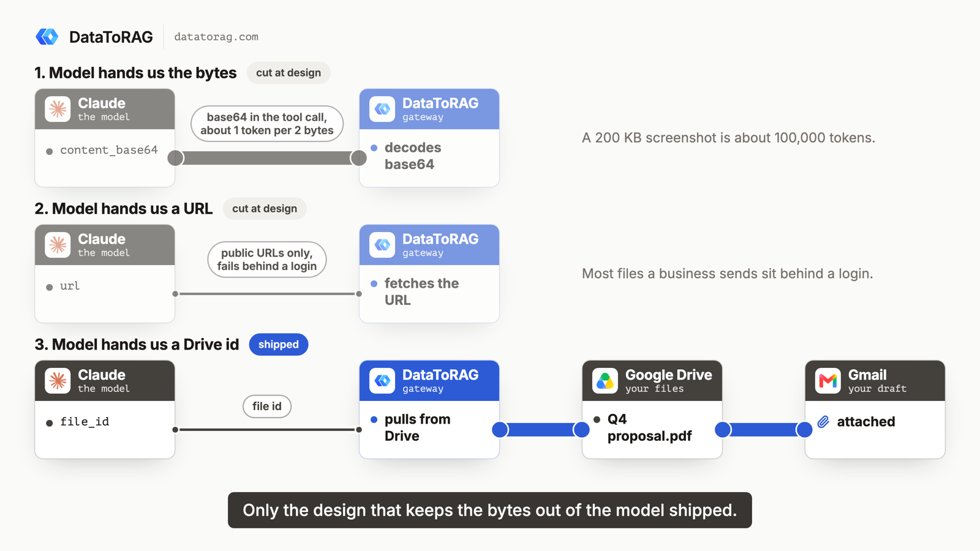This screenshot has width=980, height=551.
Task: Click 'decodes base64' text
Action: [x=413, y=156]
